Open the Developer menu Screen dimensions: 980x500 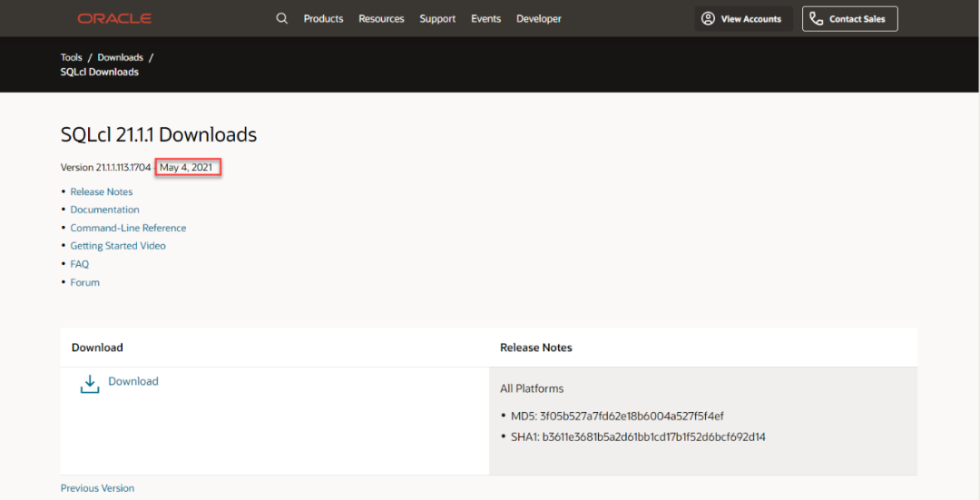point(539,18)
